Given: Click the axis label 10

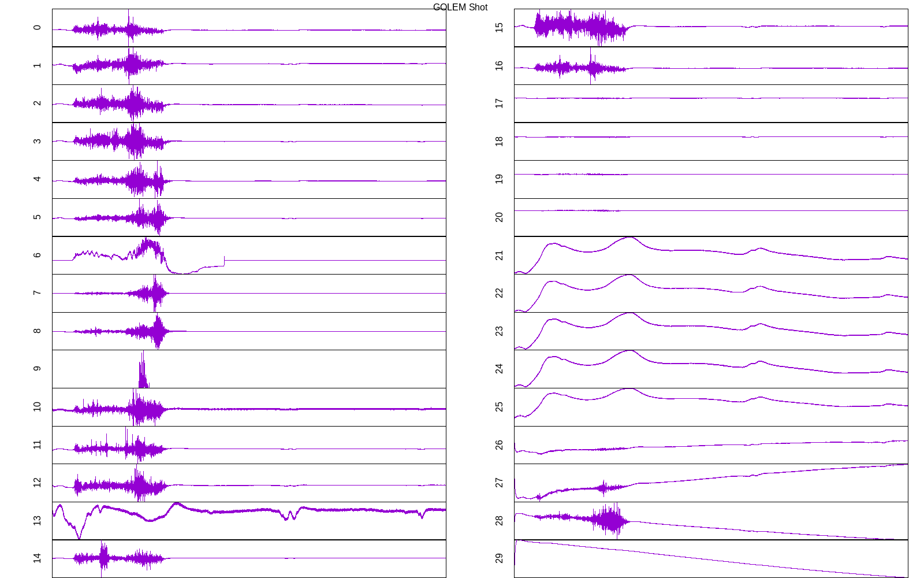Looking at the screenshot, I should point(38,407).
